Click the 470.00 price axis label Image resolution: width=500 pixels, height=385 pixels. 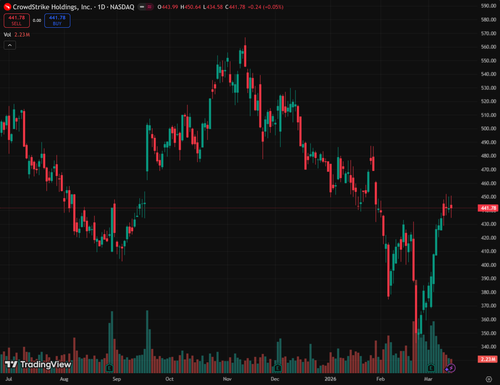pos(489,169)
